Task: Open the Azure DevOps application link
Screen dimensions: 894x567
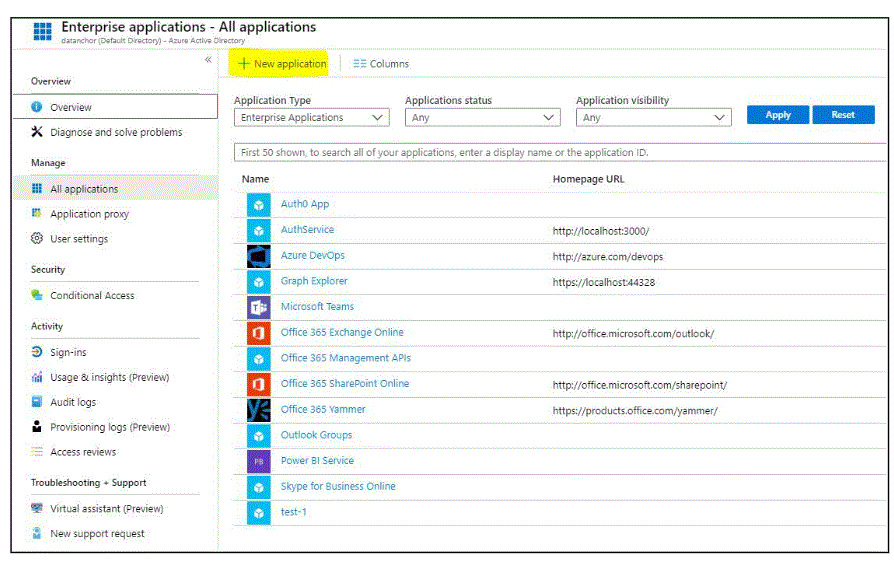Action: pos(312,256)
